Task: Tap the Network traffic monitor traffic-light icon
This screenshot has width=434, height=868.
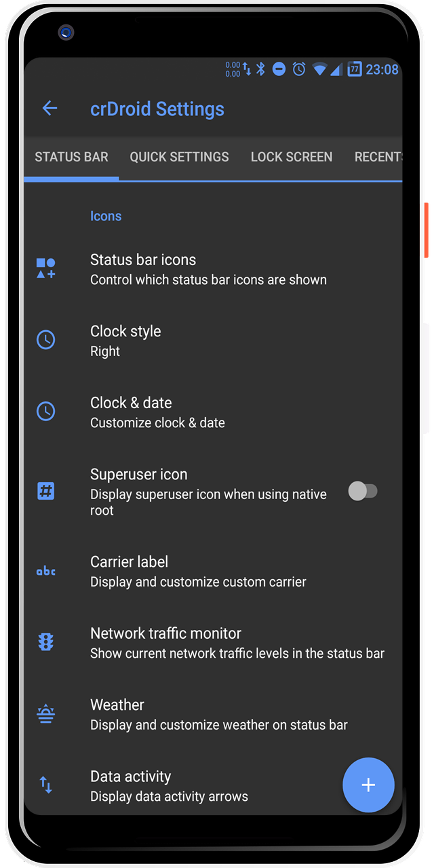Action: tap(45, 642)
